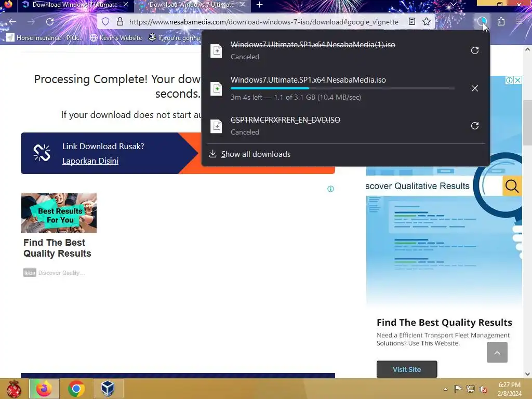Click the address bar URL field

tap(263, 22)
